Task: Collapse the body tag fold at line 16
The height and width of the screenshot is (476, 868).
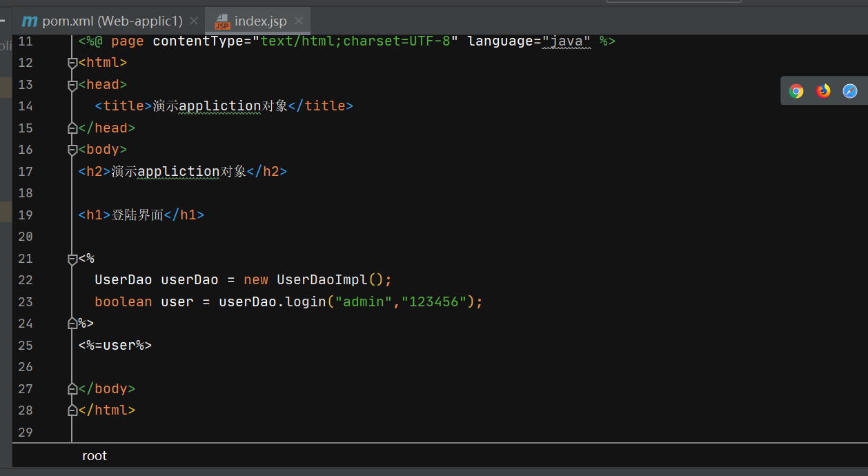Action: (72, 150)
